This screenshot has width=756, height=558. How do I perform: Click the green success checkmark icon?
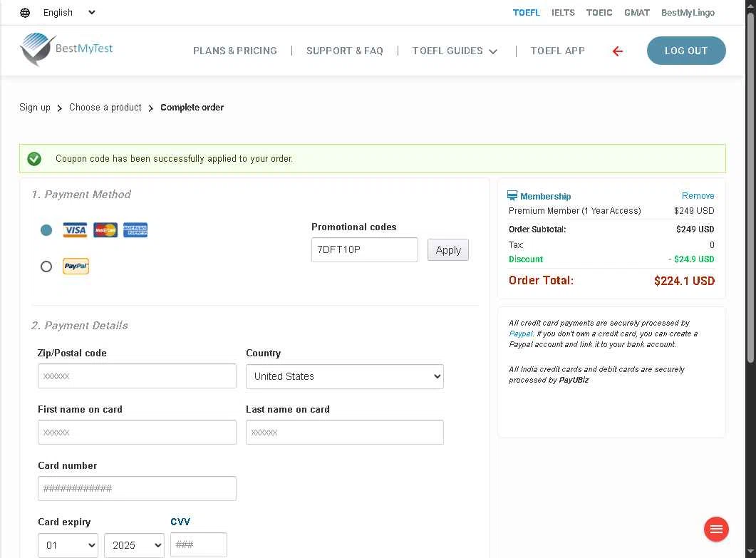pos(34,159)
